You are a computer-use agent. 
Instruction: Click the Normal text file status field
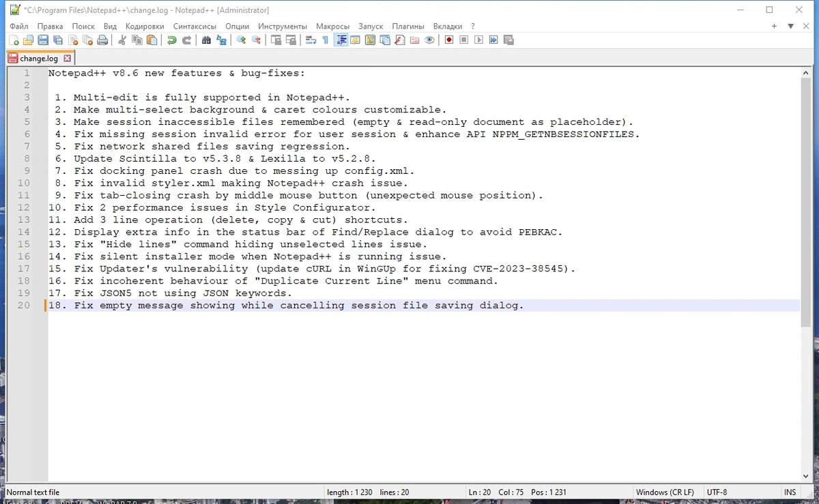coord(164,492)
